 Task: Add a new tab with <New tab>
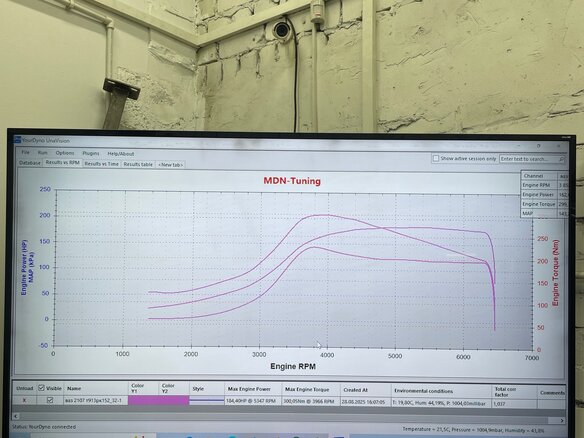(x=171, y=165)
